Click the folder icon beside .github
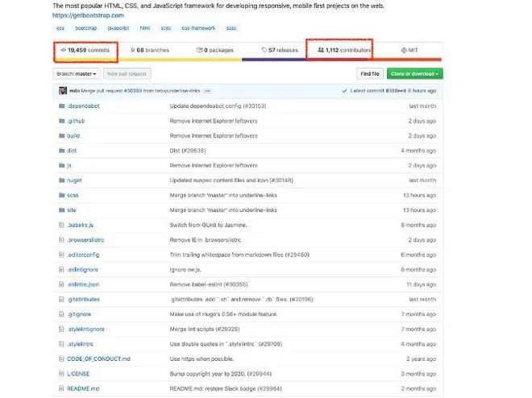This screenshot has width=532, height=398. (x=61, y=121)
